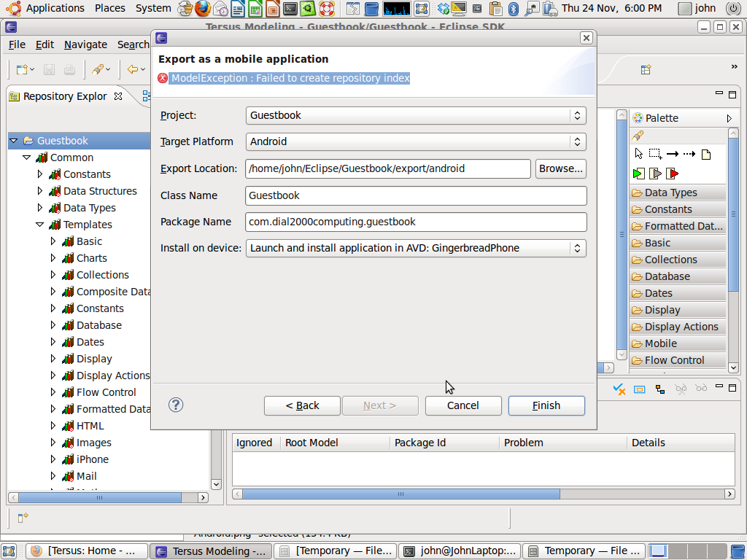Viewport: 747px width, 560px height.
Task: Click the dialog help question mark icon
Action: (176, 405)
